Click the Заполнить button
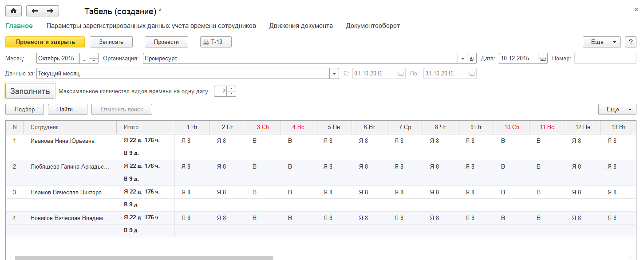 [30, 91]
